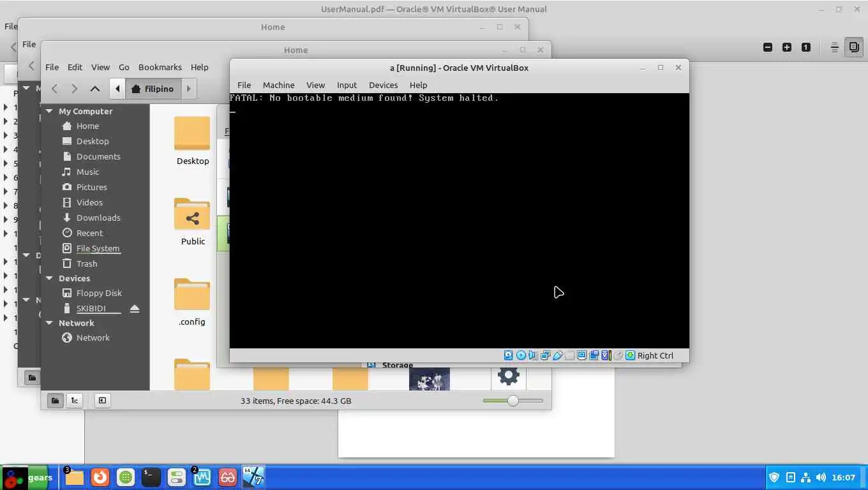
Task: Click mouse integration icon in VirtualBox status bar
Action: [618, 355]
